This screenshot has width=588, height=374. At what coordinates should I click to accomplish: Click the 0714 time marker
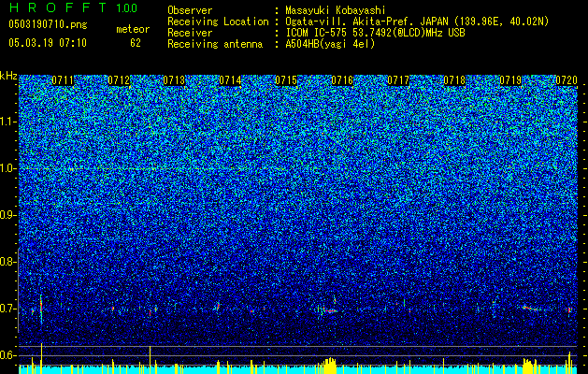coord(230,80)
